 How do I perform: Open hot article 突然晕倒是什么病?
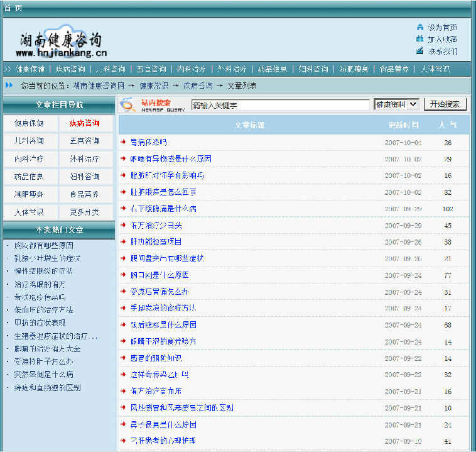tap(44, 375)
